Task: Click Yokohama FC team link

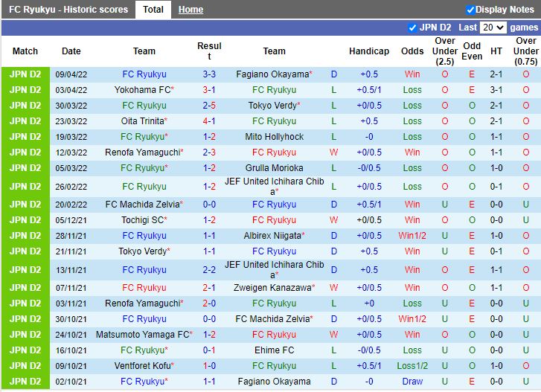Action: click(142, 90)
